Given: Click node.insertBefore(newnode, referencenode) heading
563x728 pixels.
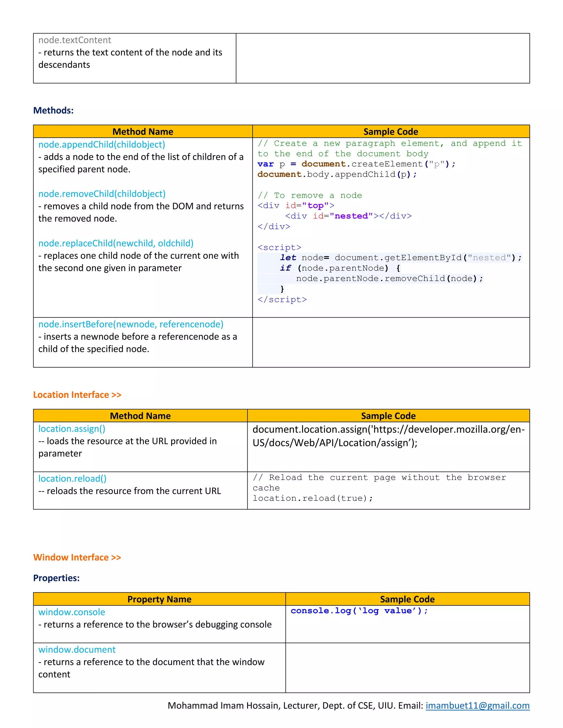Looking at the screenshot, I should [131, 324].
